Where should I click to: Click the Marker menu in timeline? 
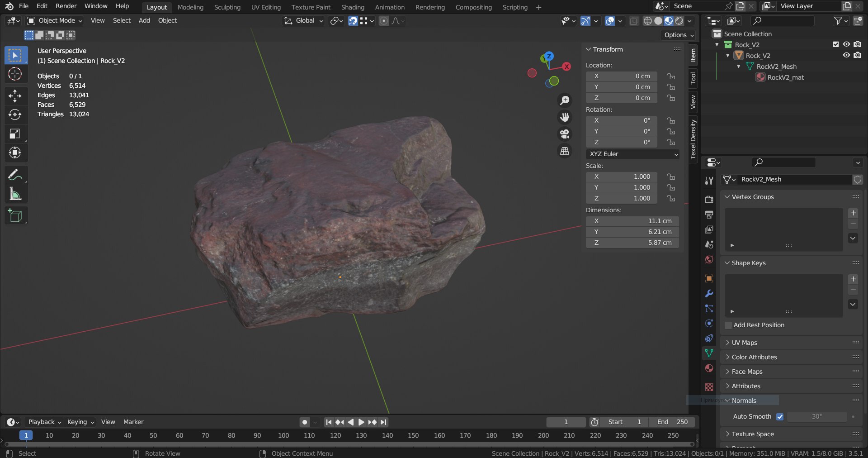pyautogui.click(x=133, y=422)
